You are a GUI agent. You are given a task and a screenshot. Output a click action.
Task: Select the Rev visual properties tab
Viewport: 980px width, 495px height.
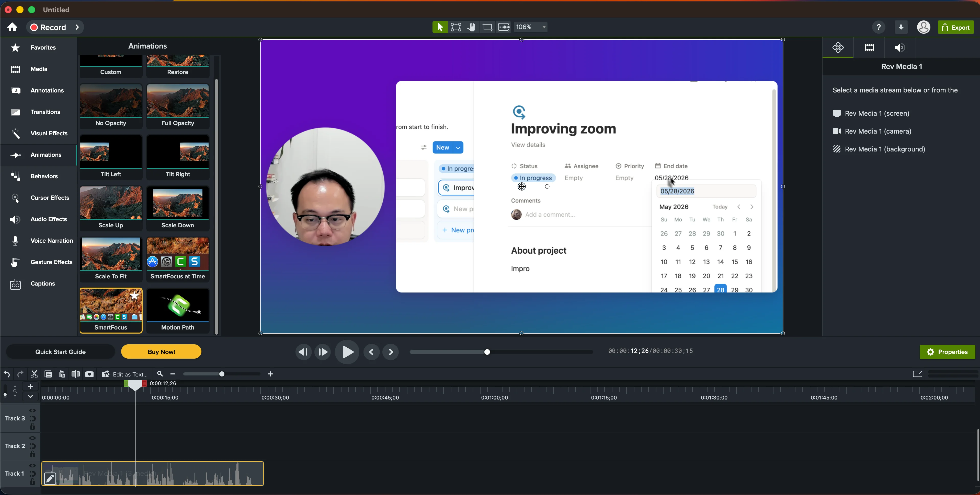click(x=838, y=48)
